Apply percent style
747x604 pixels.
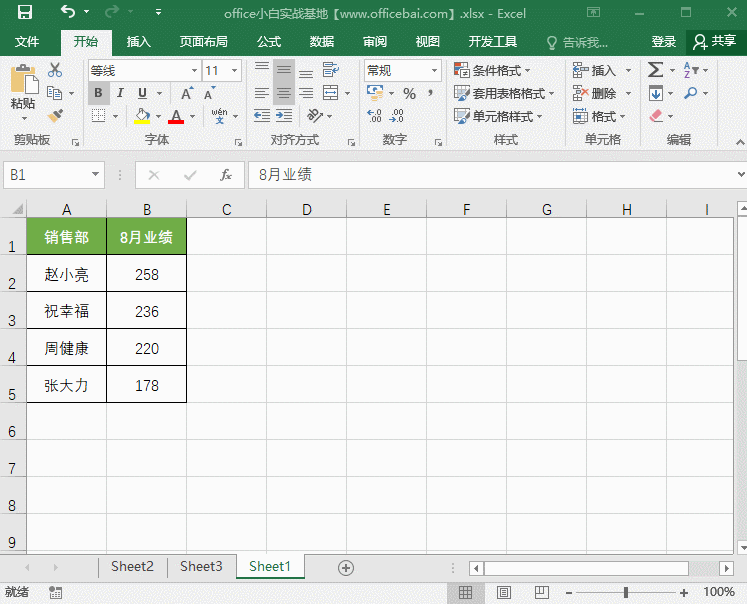[x=409, y=93]
